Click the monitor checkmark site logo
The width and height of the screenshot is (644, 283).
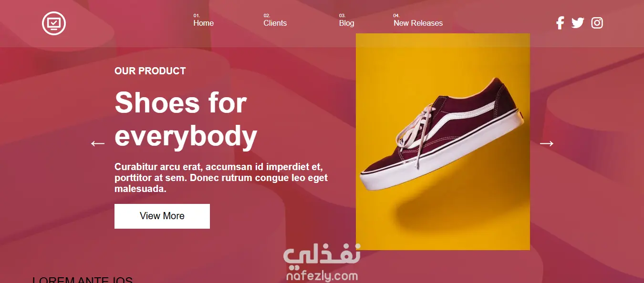tap(53, 23)
